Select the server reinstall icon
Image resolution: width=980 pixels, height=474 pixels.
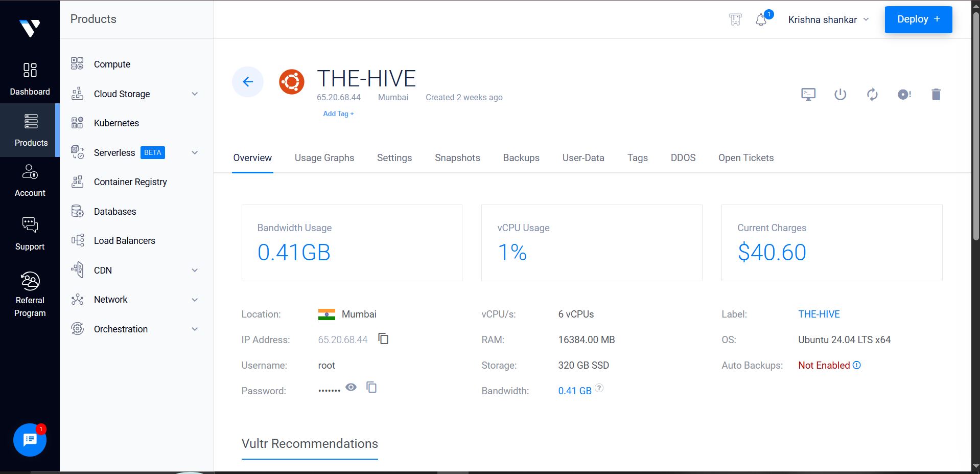pos(872,94)
